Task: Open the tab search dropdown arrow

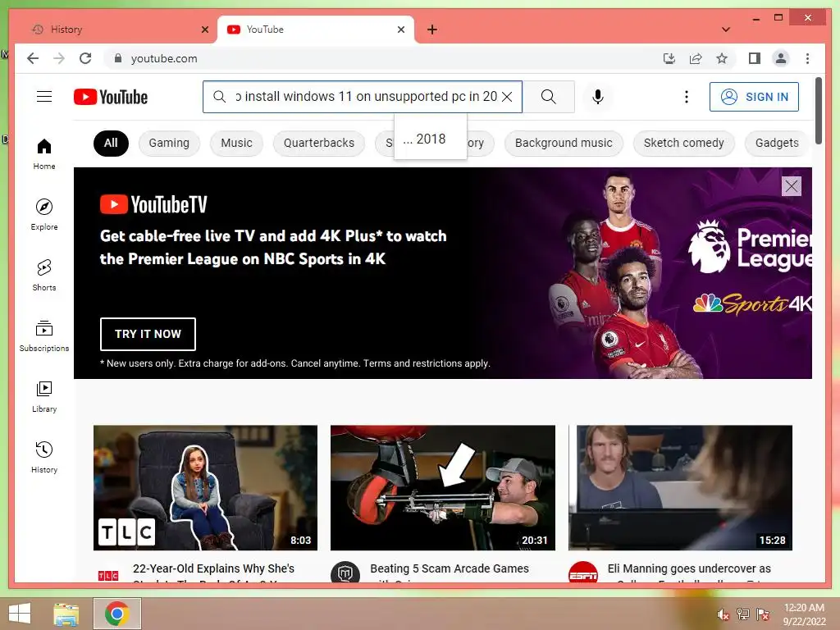Action: 726,30
